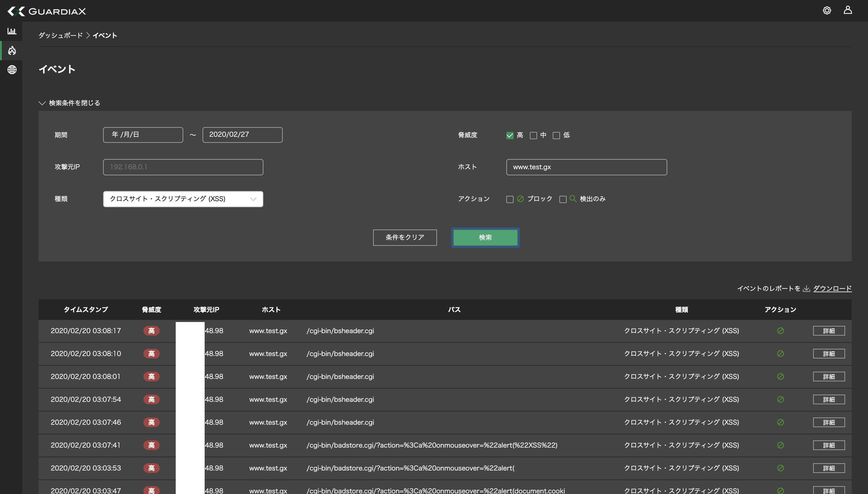Go to ダッシュボード breadcrumb
The image size is (868, 494).
[60, 36]
